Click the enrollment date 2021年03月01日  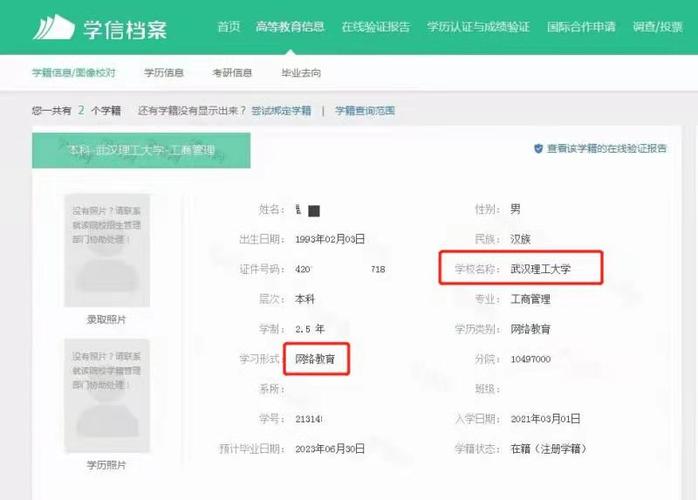(x=545, y=419)
